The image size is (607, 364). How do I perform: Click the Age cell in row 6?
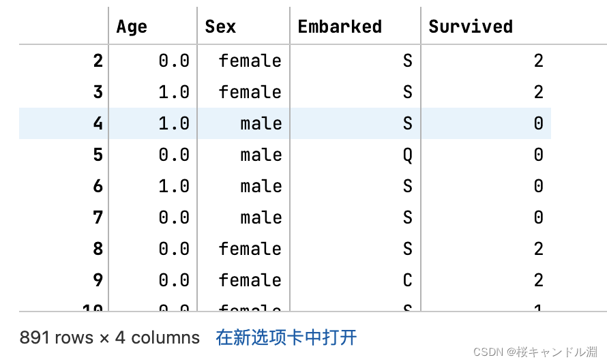(x=173, y=186)
